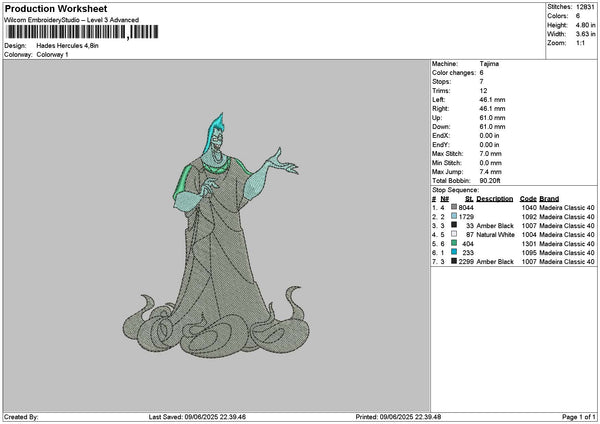Click the black swatch in stop row 3
The image size is (600, 424).
point(454,225)
